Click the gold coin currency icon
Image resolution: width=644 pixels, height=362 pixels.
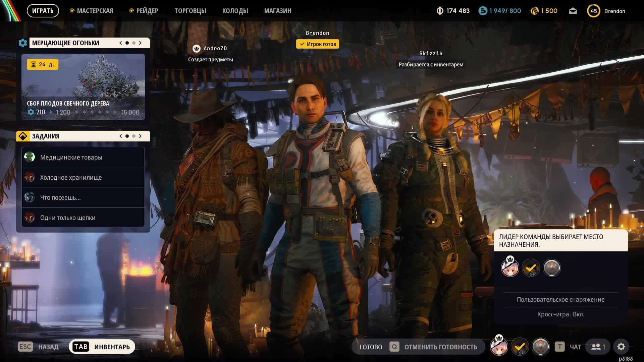pyautogui.click(x=534, y=11)
